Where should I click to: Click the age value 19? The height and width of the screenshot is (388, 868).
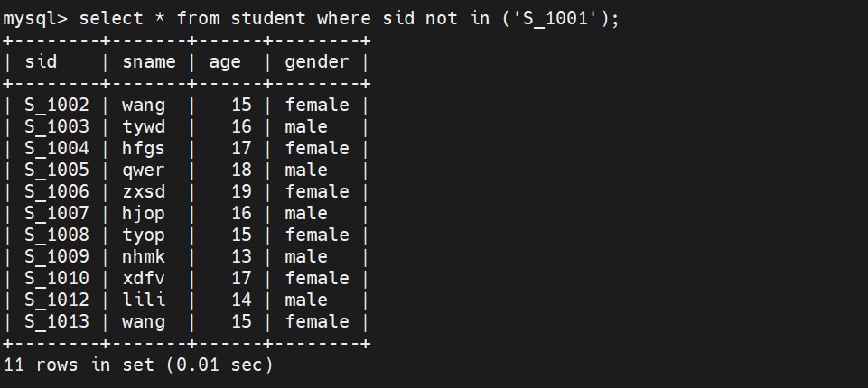[x=241, y=192]
